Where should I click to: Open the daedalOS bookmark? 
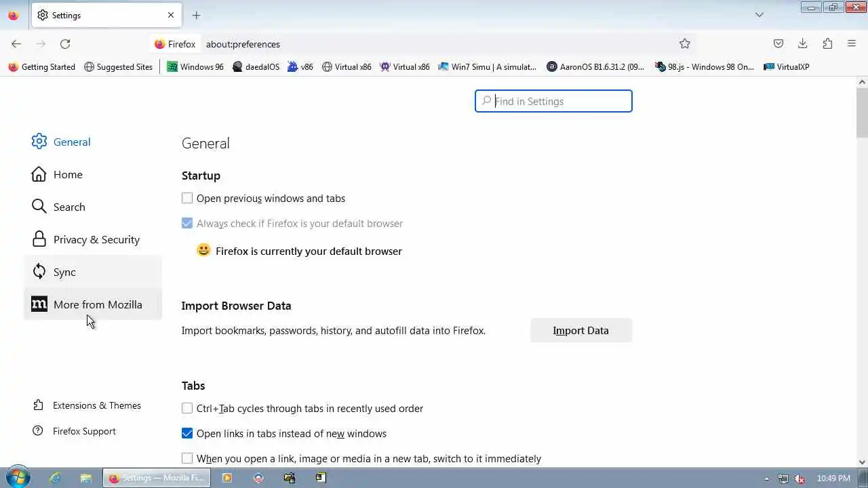pos(256,67)
